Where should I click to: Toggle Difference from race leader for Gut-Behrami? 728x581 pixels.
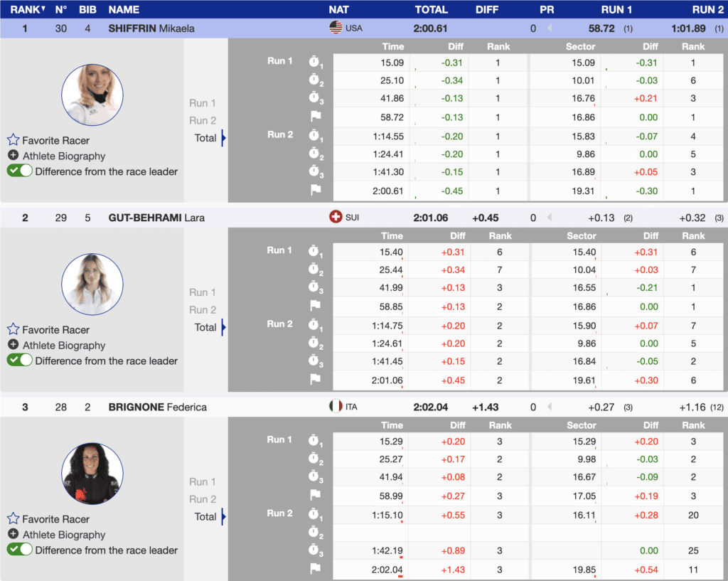(x=20, y=361)
